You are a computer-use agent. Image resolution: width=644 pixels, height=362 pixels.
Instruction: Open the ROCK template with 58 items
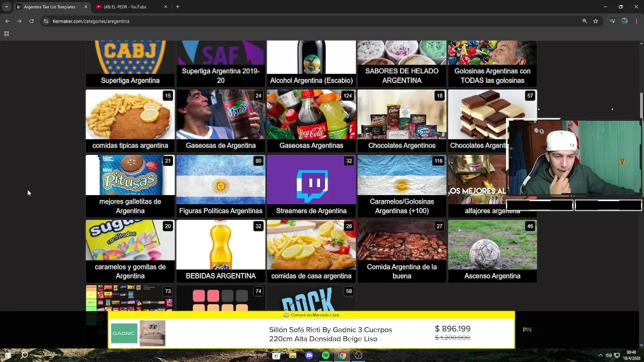click(x=311, y=298)
